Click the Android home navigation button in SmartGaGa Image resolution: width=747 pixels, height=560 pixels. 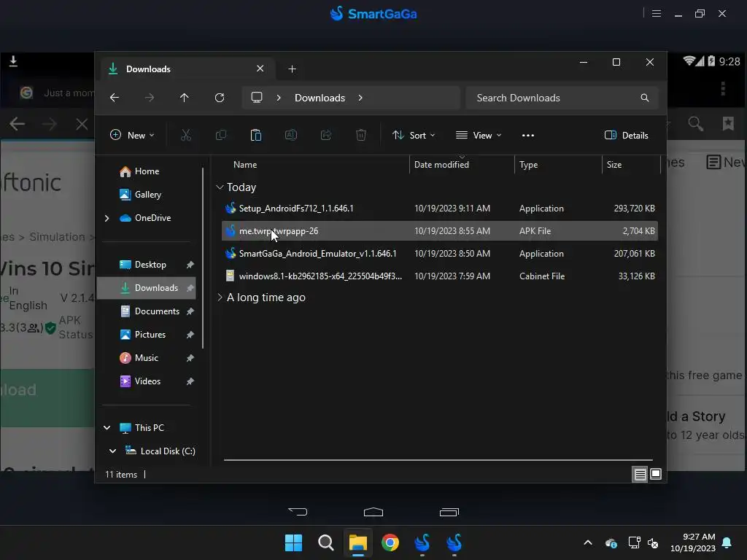click(x=373, y=512)
